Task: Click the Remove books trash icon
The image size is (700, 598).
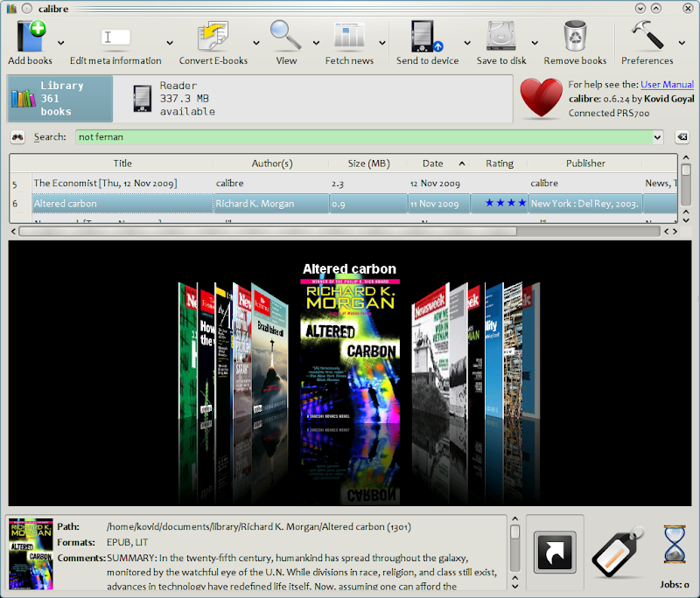Action: [575, 37]
